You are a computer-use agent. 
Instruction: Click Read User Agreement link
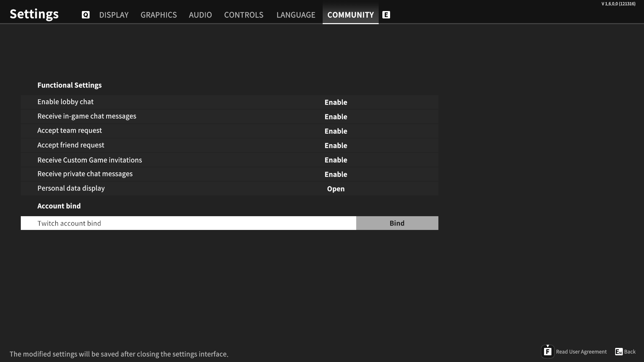[581, 352]
